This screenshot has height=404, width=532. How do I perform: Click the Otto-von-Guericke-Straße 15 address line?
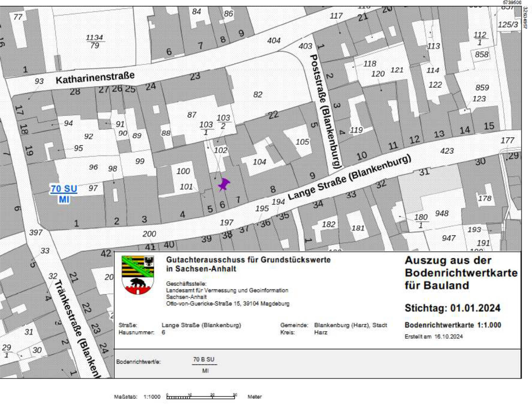pos(228,304)
